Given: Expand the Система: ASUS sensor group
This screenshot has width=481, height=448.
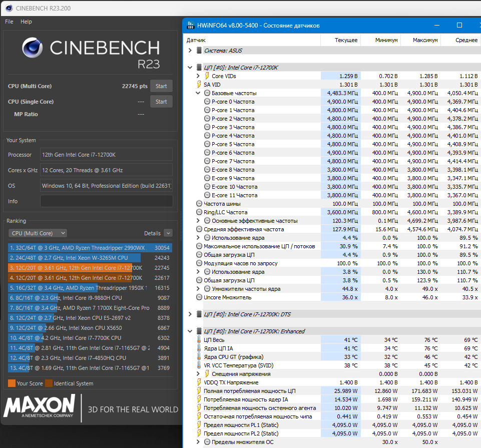Looking at the screenshot, I should pos(190,51).
